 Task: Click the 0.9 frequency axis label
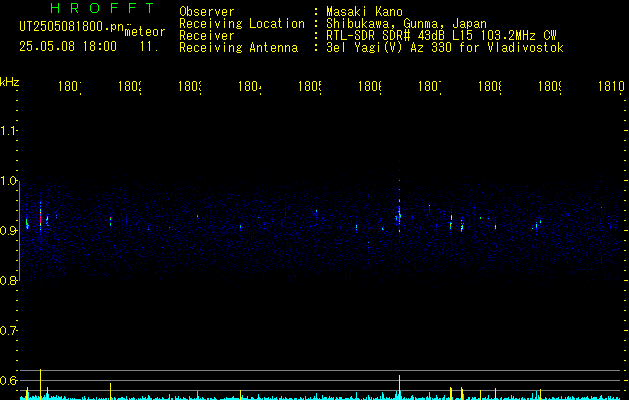(x=8, y=231)
